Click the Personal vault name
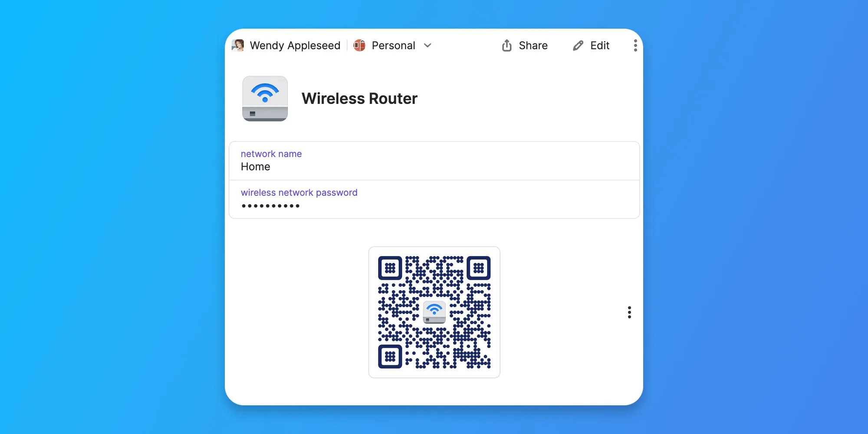This screenshot has width=868, height=434. (393, 45)
